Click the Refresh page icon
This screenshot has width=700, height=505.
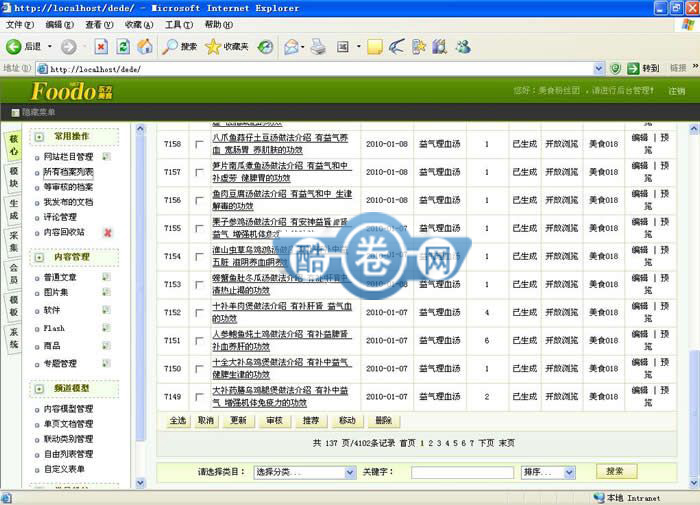[123, 46]
